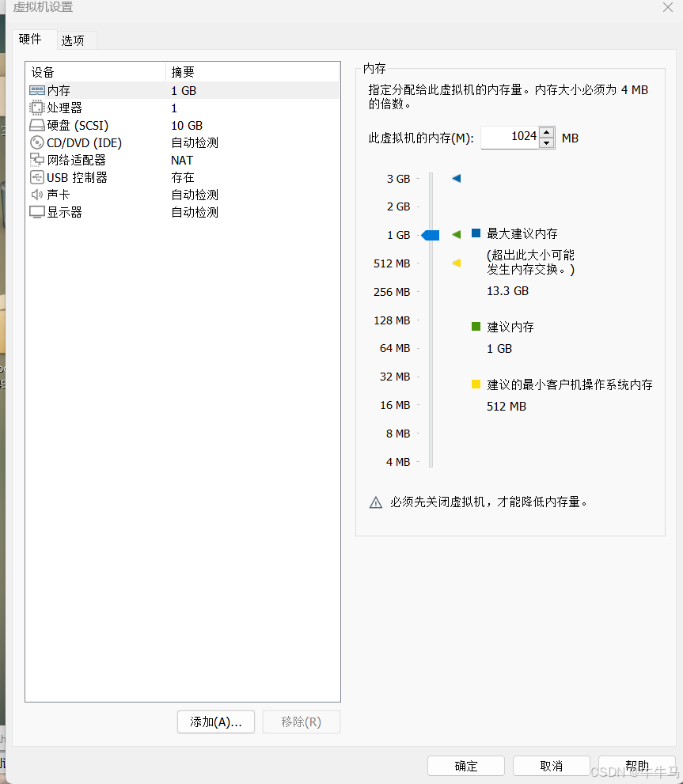This screenshot has width=683, height=784.
Task: Click the memory stepper up arrow
Action: pos(546,131)
